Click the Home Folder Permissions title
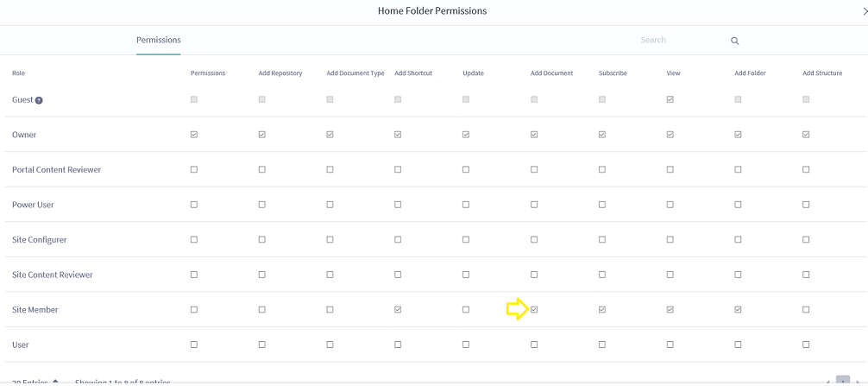Viewport: 868px width, 386px height. [432, 11]
